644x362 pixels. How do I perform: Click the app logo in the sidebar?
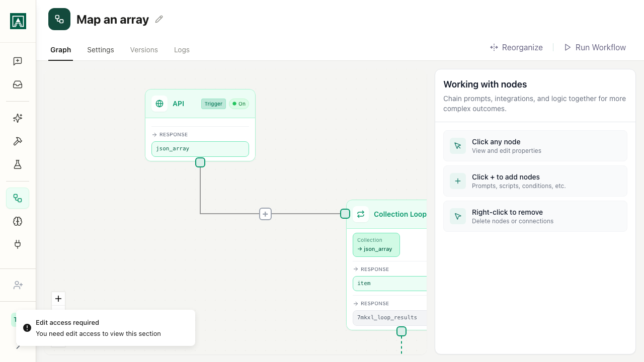(x=18, y=21)
